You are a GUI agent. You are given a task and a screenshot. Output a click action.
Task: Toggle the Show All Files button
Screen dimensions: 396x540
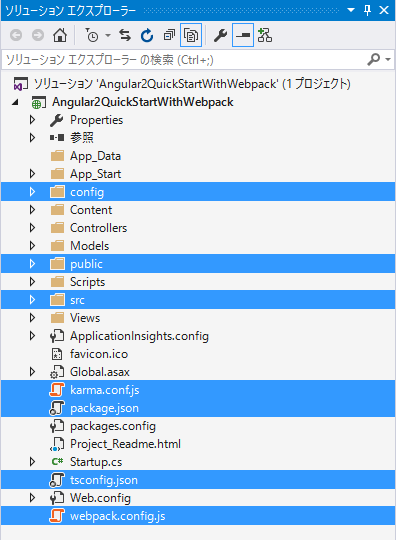point(191,35)
